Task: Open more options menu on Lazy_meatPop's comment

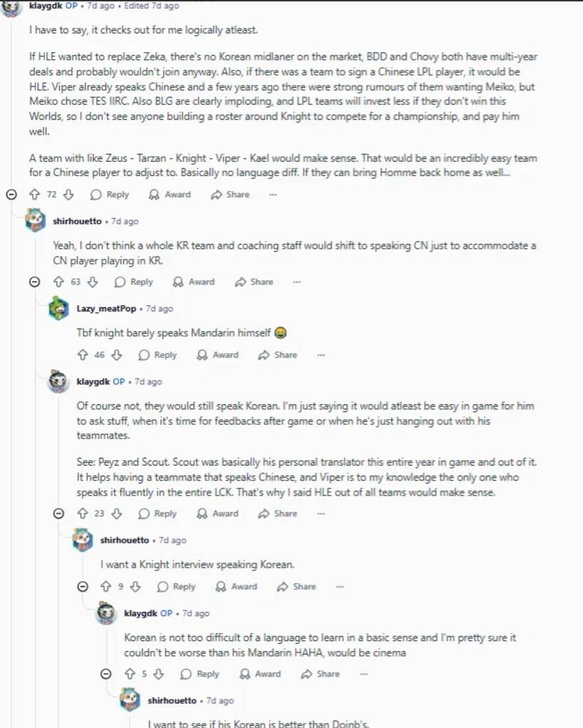Action: click(321, 355)
